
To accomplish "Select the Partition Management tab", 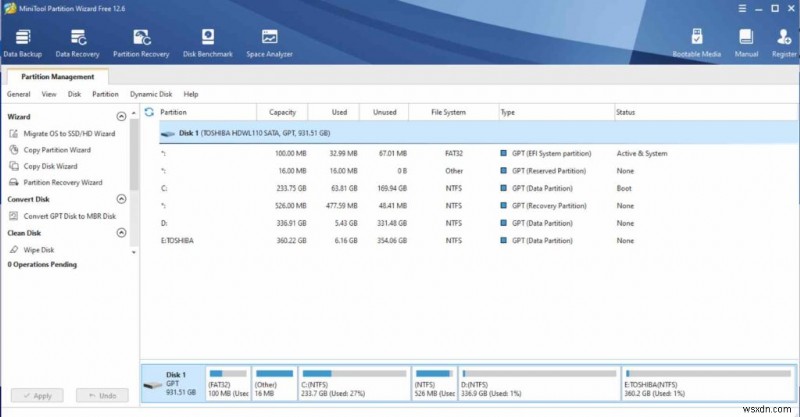I will point(58,76).
